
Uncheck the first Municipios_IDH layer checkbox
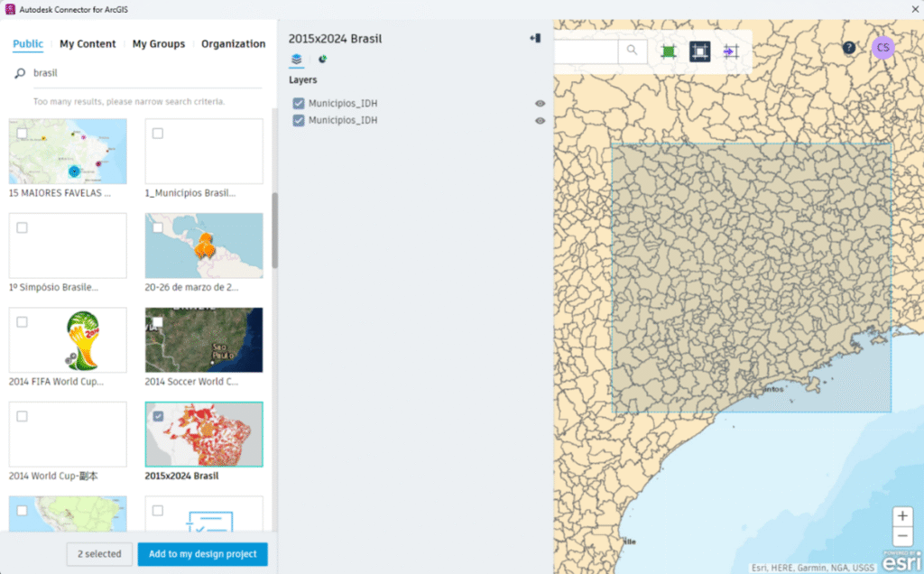pyautogui.click(x=299, y=103)
